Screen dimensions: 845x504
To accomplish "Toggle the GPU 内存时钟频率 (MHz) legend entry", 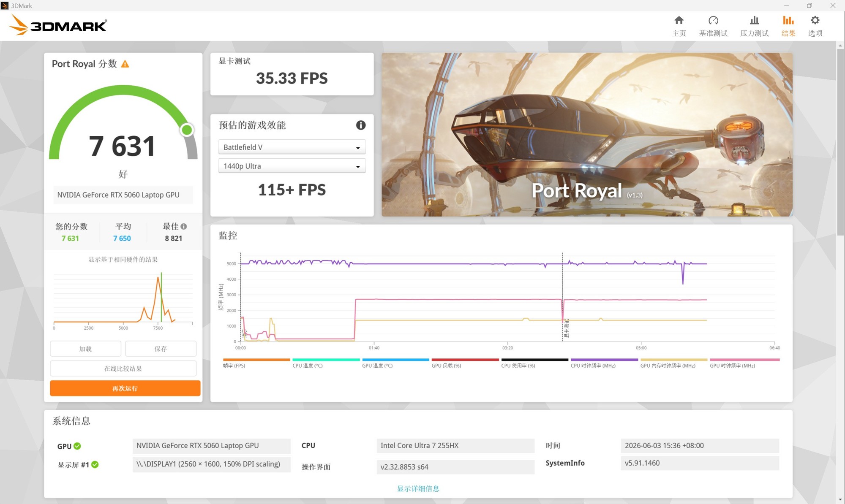I will pyautogui.click(x=673, y=363).
